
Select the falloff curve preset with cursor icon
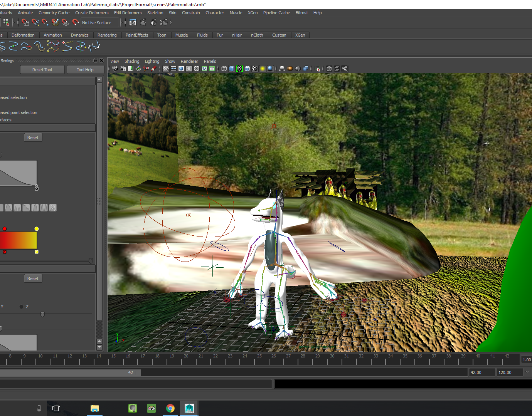(53, 208)
